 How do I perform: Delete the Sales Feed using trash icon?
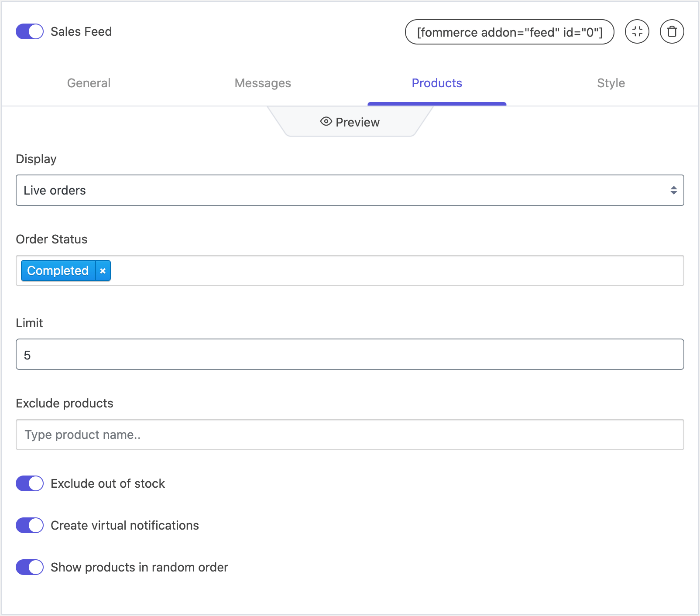672,31
